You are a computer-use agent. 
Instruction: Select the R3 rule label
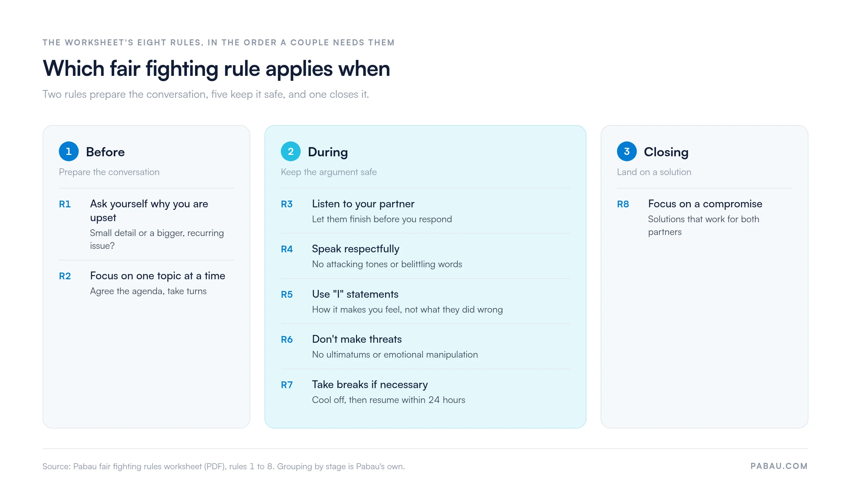[287, 204]
